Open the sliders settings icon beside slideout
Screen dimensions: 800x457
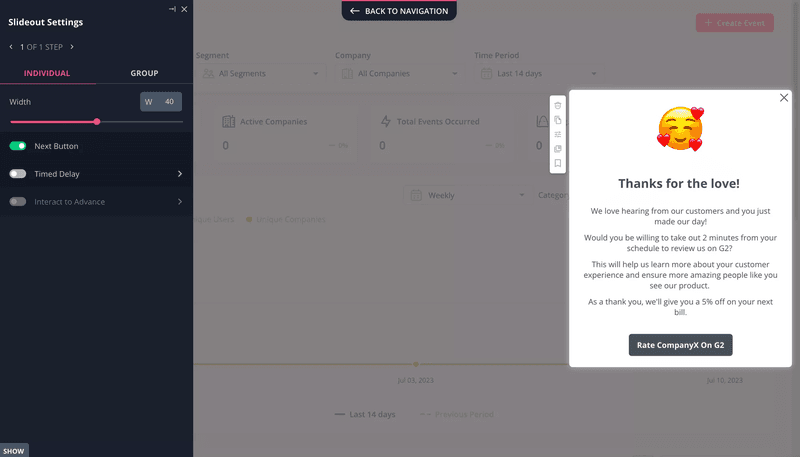pyautogui.click(x=558, y=135)
